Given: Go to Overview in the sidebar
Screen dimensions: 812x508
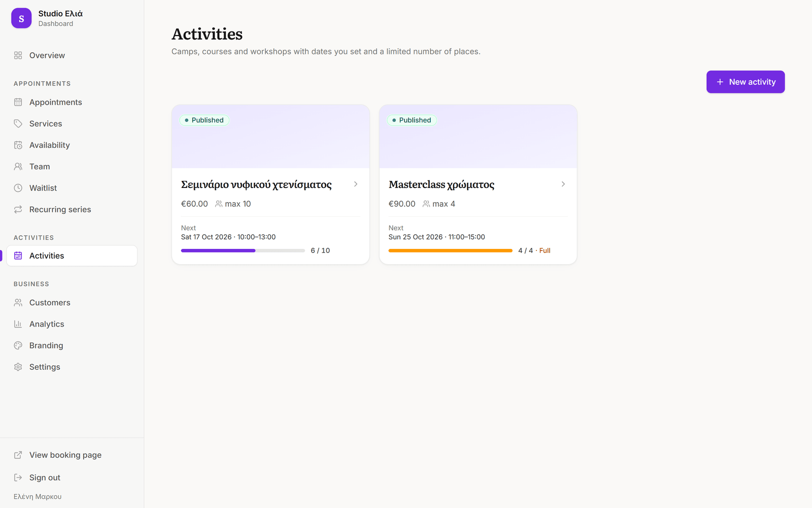Looking at the screenshot, I should (72, 55).
